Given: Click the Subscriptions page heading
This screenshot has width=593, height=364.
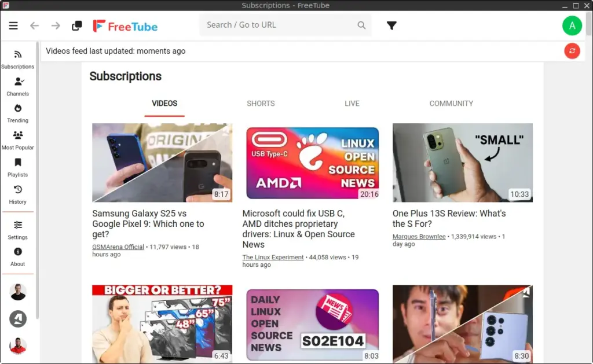Looking at the screenshot, I should [x=126, y=76].
